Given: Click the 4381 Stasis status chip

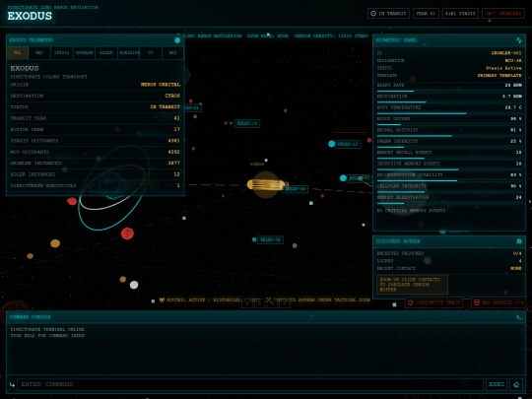Looking at the screenshot, I should pos(460,14).
